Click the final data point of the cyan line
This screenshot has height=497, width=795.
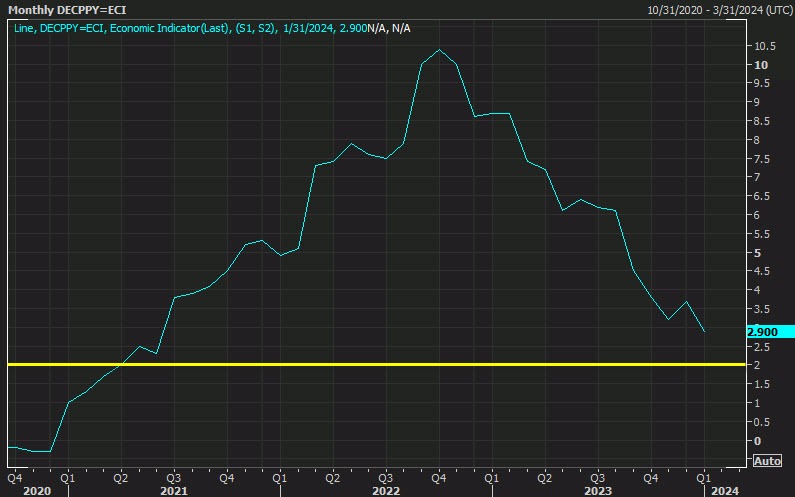[703, 331]
